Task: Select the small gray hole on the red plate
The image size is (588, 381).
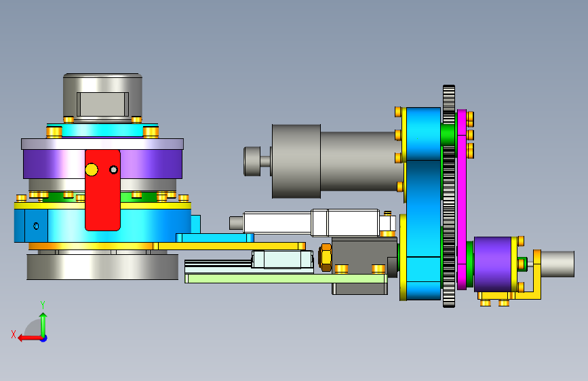Action: pos(114,170)
